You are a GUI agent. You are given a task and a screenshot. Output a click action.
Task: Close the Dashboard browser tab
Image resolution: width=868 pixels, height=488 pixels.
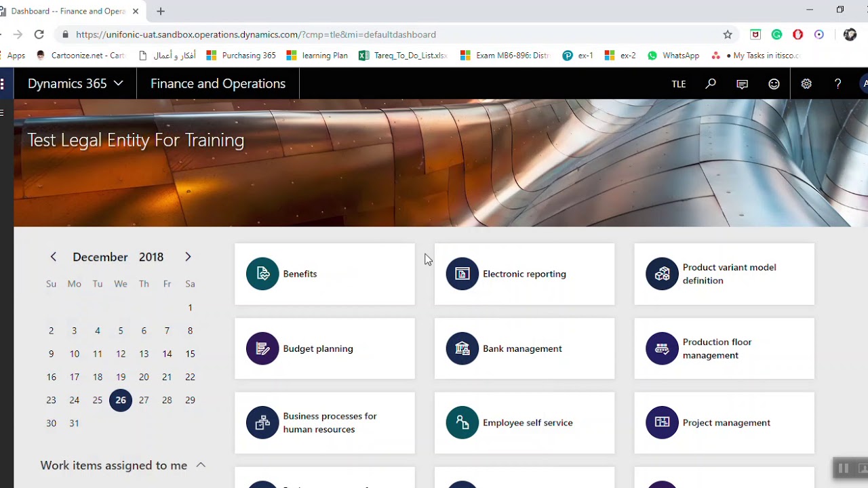click(x=136, y=12)
